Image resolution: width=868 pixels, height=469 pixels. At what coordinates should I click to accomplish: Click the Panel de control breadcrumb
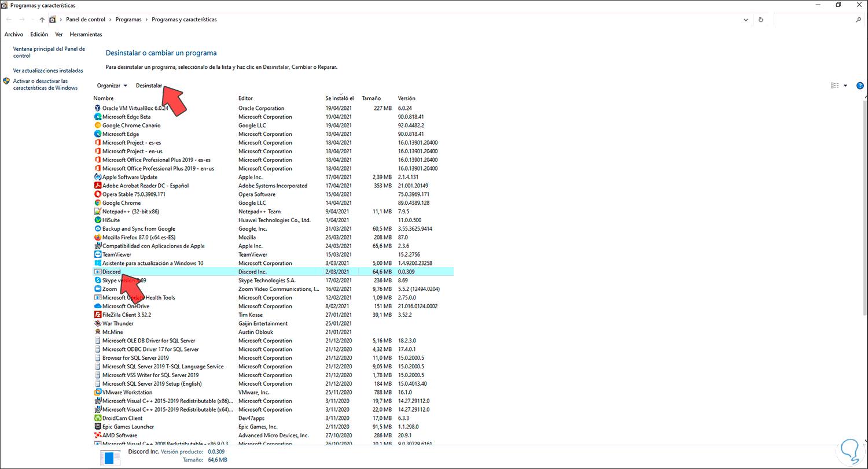pos(84,20)
